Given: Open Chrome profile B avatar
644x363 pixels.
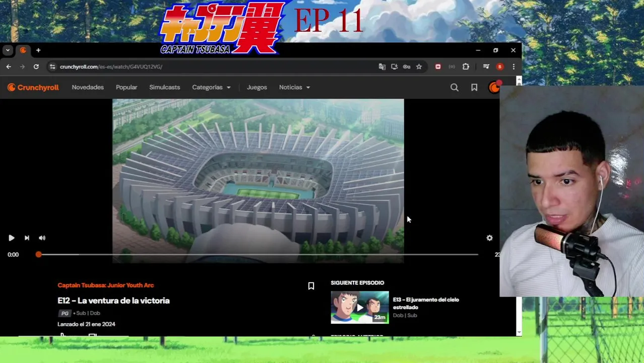Looking at the screenshot, I should (x=500, y=67).
